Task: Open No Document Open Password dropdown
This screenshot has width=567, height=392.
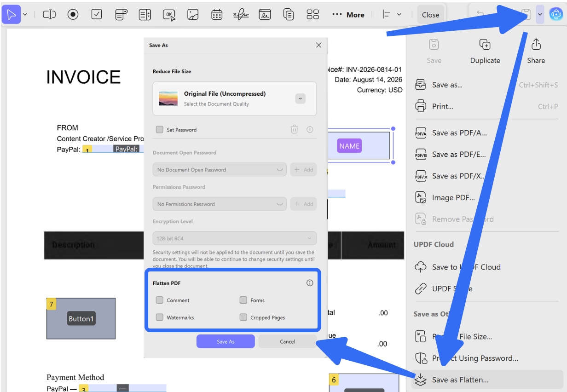Action: (220, 170)
